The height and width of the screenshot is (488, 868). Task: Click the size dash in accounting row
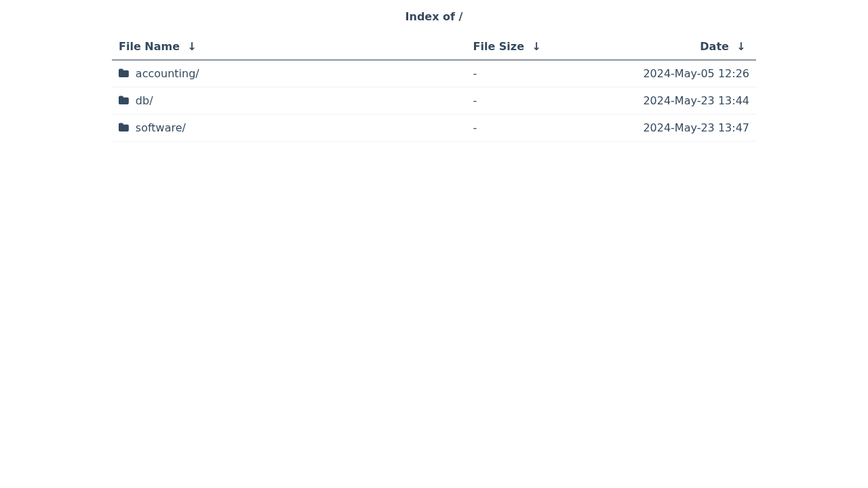point(475,73)
